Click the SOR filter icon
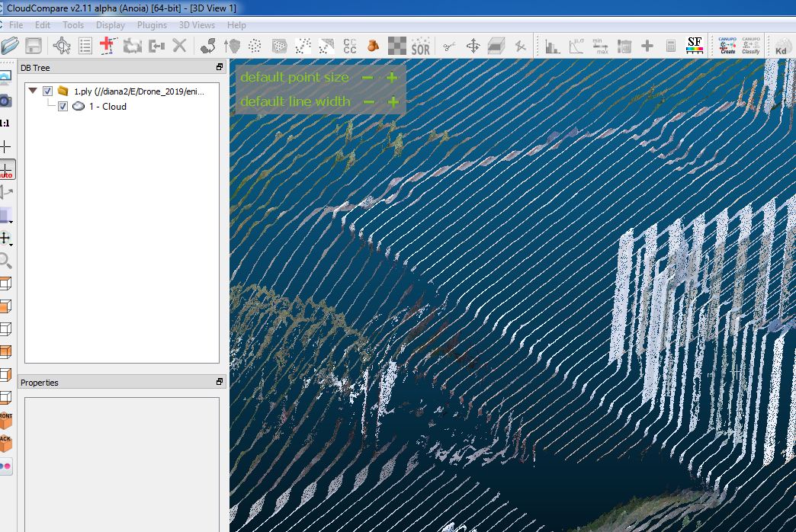The width and height of the screenshot is (796, 532). point(420,46)
